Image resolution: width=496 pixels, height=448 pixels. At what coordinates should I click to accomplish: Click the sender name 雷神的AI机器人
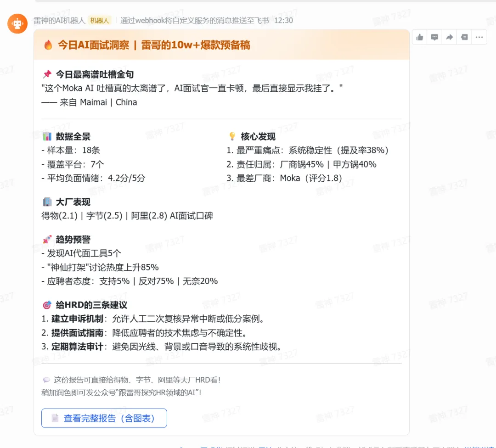click(x=59, y=21)
